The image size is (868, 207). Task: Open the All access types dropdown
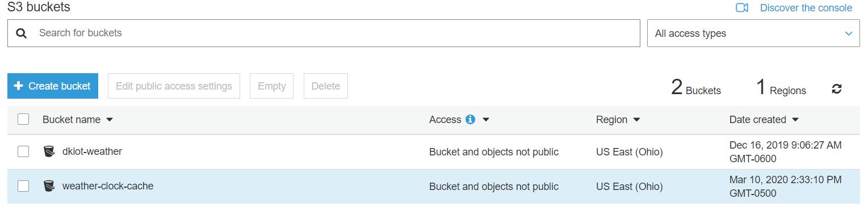tap(753, 33)
